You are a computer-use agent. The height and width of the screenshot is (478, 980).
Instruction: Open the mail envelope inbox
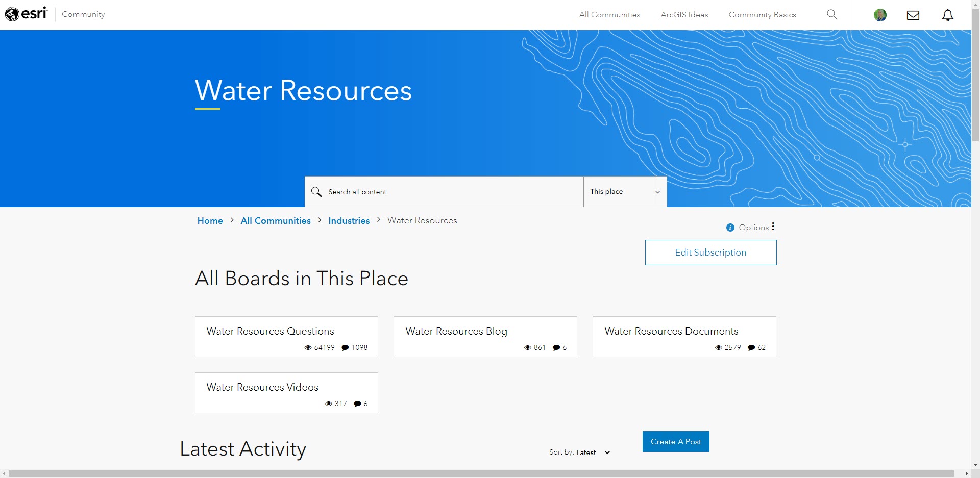tap(913, 15)
